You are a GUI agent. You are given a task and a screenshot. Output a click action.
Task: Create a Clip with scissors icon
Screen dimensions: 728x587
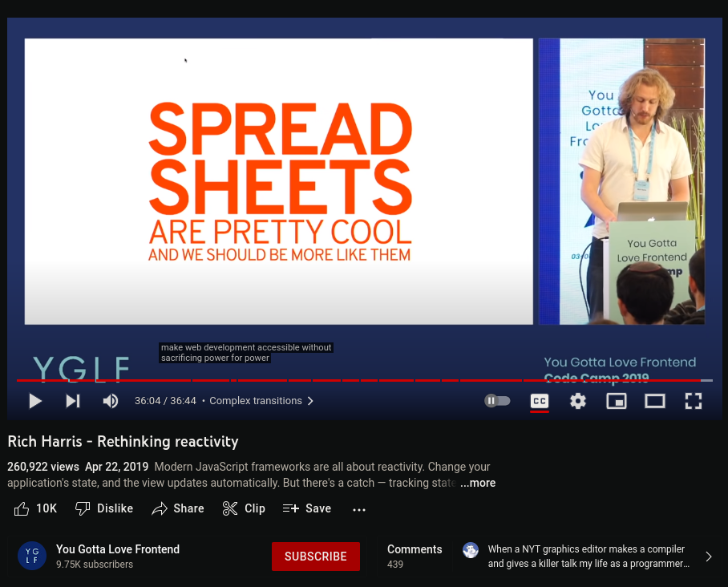(x=244, y=508)
